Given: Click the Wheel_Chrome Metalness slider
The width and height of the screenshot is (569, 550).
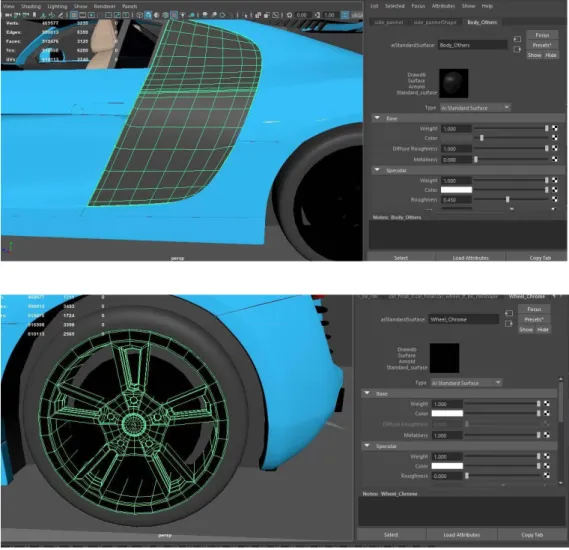Looking at the screenshot, I should coord(503,435).
